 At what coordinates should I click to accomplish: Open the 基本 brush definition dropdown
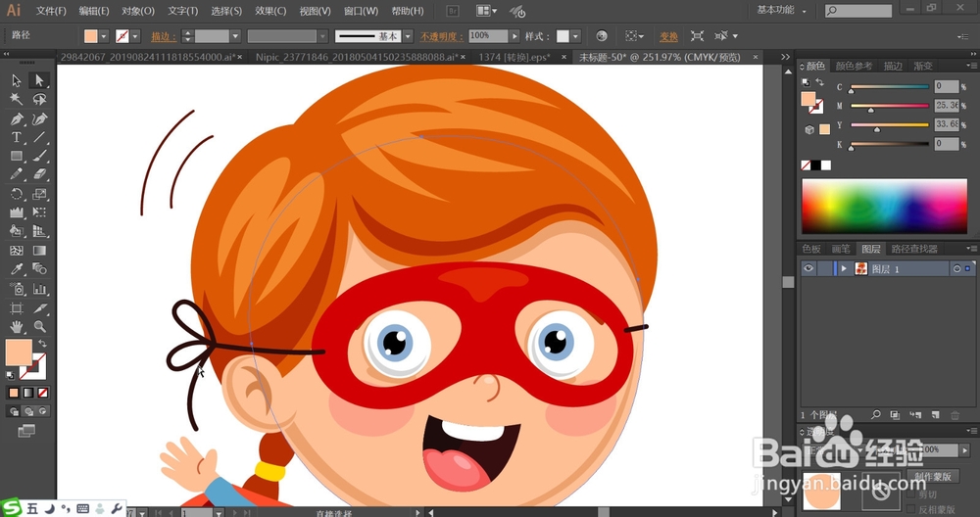coord(408,36)
